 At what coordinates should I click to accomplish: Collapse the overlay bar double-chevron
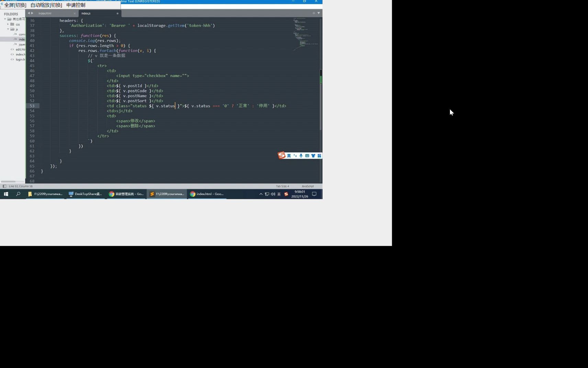tap(2, 4)
